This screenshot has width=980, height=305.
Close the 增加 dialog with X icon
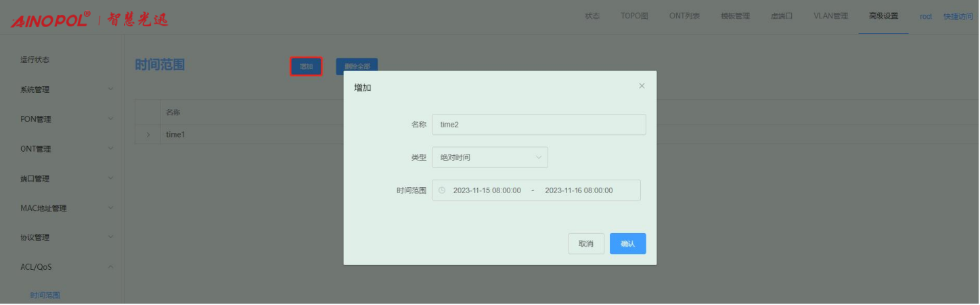[x=642, y=86]
